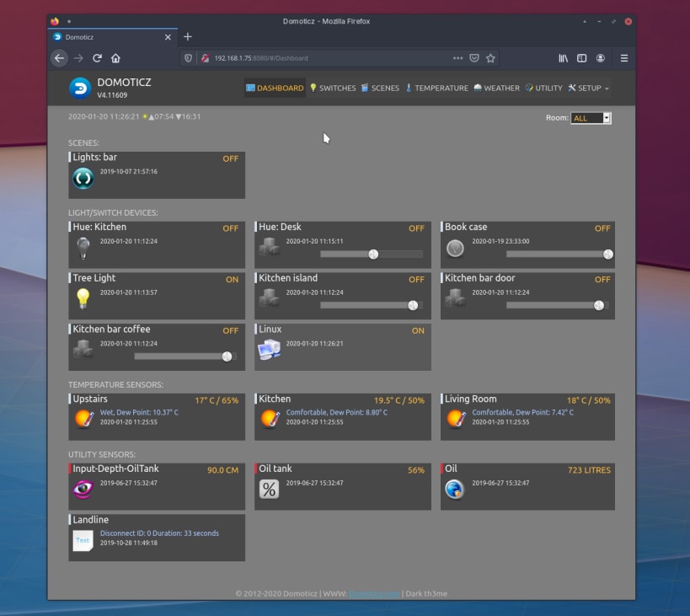690x616 pixels.
Task: Go to the Firefox home page
Action: pos(115,58)
